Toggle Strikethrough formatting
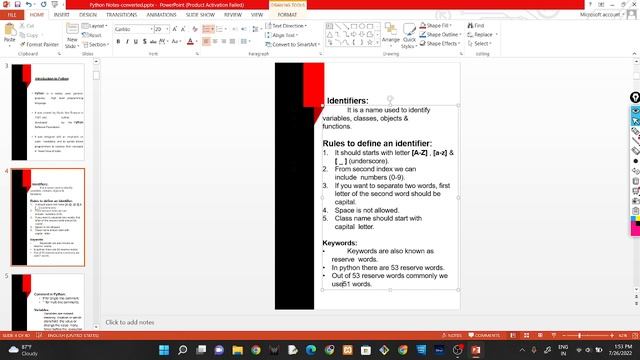 coord(153,42)
